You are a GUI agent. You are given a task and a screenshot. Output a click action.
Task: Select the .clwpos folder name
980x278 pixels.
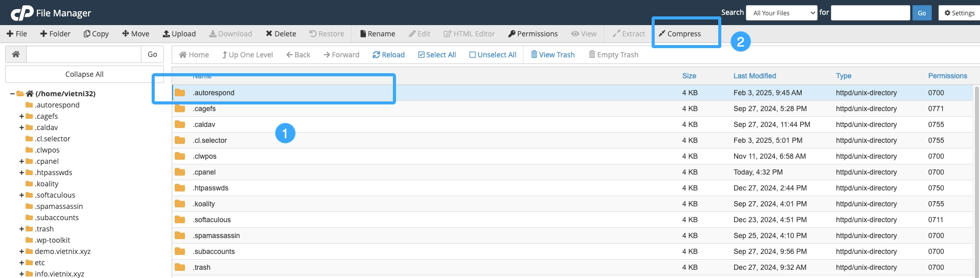click(204, 156)
